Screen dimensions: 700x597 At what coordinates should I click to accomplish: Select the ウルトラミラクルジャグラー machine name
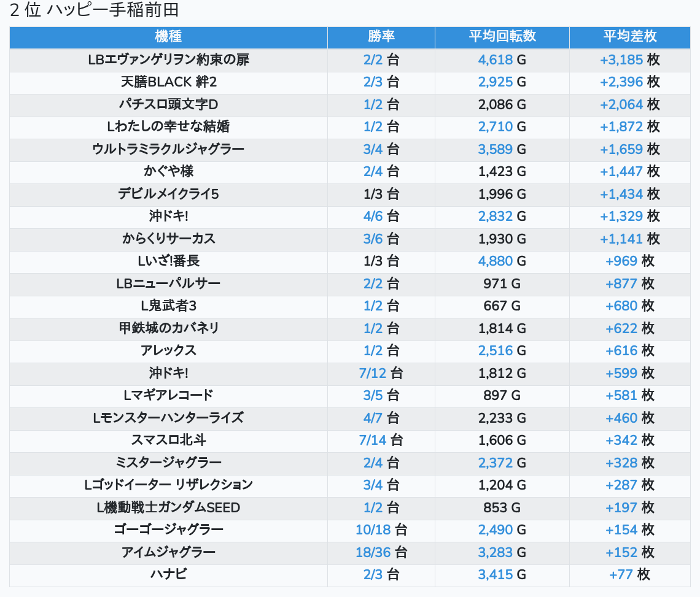click(x=168, y=149)
